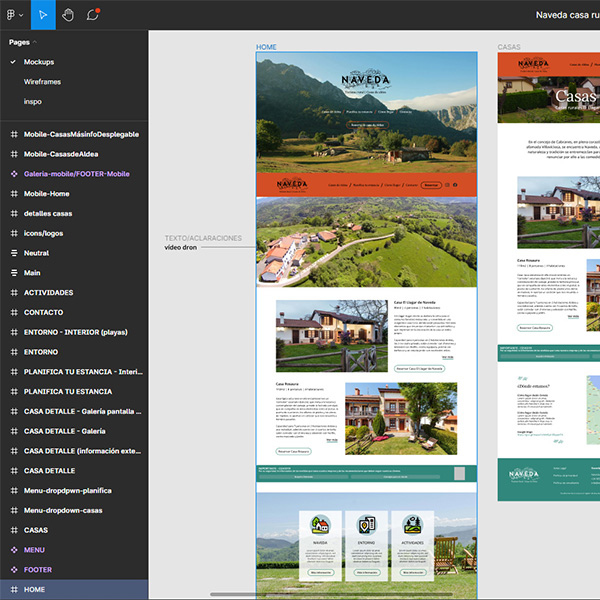Viewport: 600px width, 600px height.
Task: Select the Menu-dropdown-casas layer name
Action: (63, 510)
